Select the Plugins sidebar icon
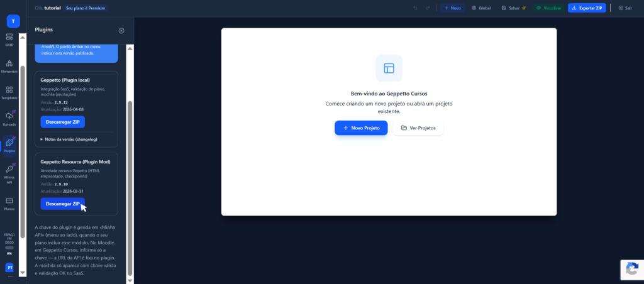 click(9, 145)
